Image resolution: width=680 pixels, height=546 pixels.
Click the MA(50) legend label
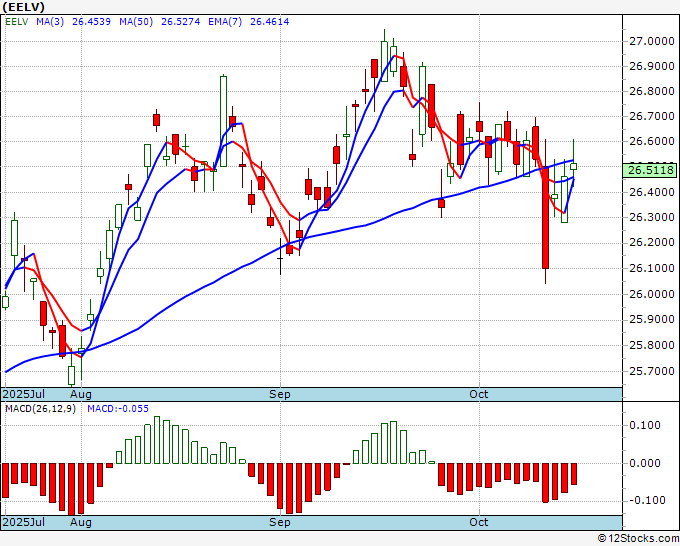pyautogui.click(x=136, y=22)
